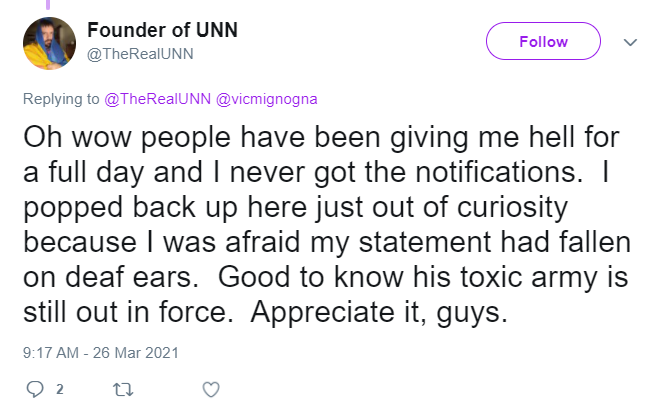The width and height of the screenshot is (664, 418).
Task: Open the Founder of UNN profile avatar
Action: click(x=50, y=43)
